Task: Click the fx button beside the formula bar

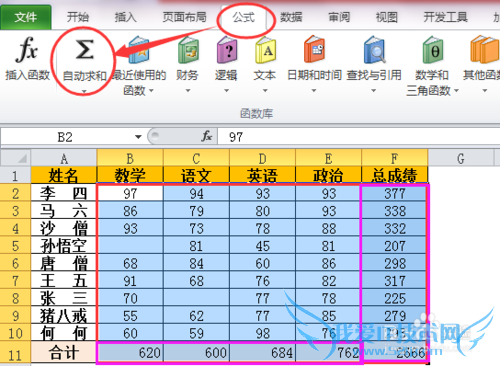Action: [207, 136]
